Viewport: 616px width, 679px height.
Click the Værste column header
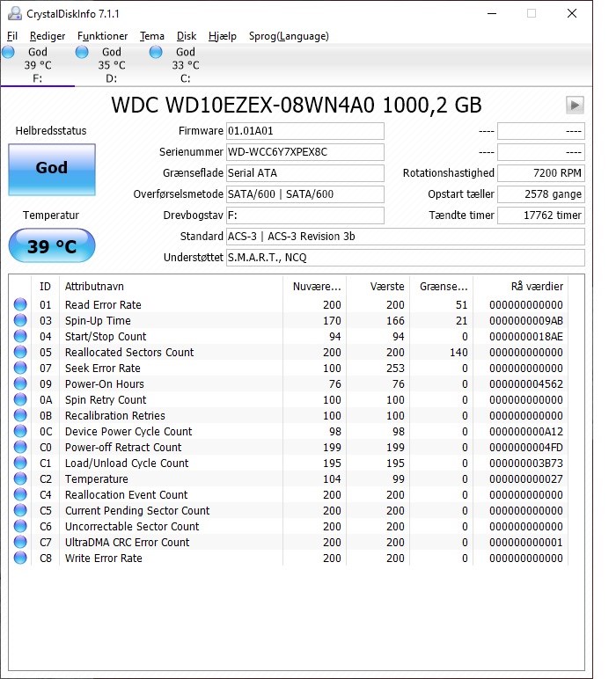coord(378,286)
